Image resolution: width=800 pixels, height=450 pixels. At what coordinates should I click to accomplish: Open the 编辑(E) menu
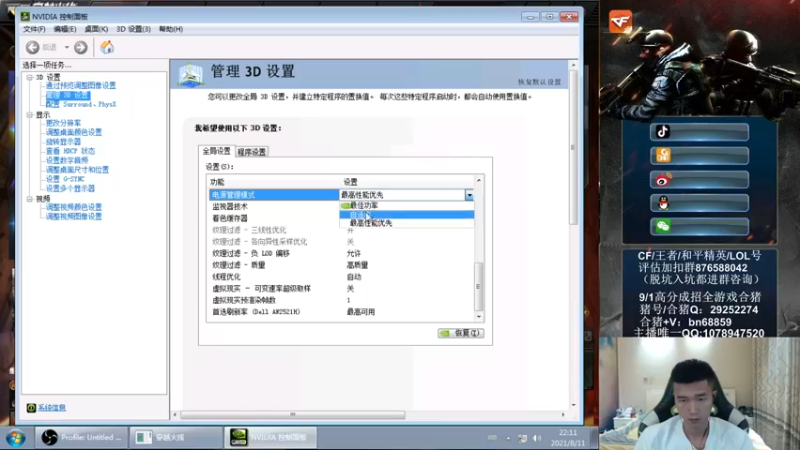65,29
